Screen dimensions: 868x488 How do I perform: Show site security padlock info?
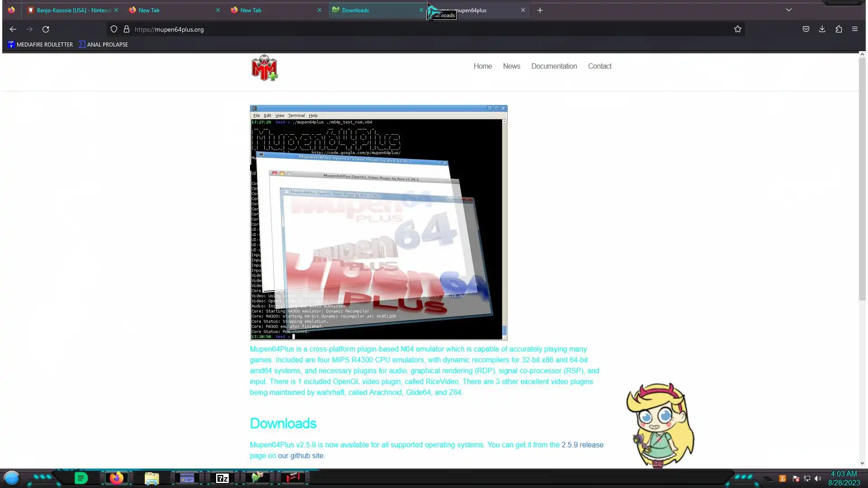point(127,29)
